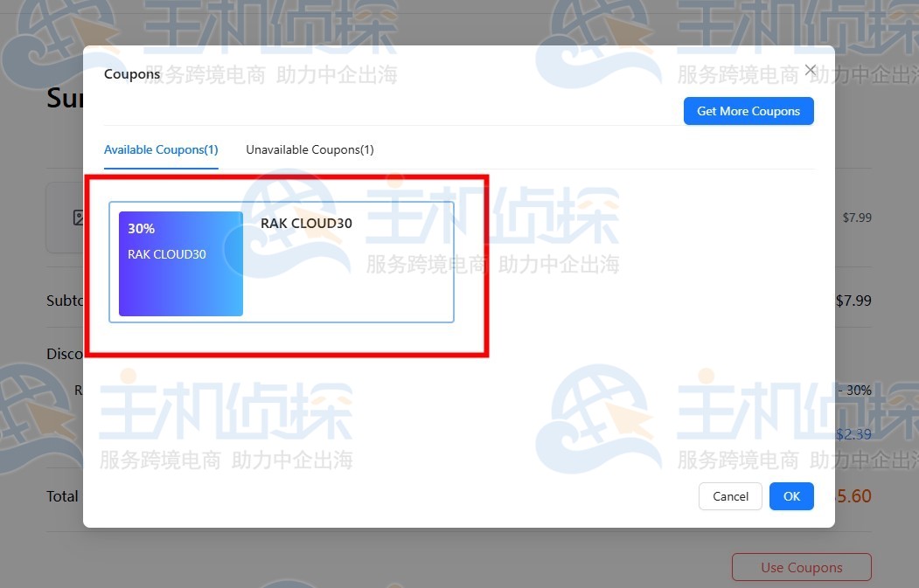The image size is (919, 588).
Task: Select the Available Coupons tab
Action: click(161, 149)
